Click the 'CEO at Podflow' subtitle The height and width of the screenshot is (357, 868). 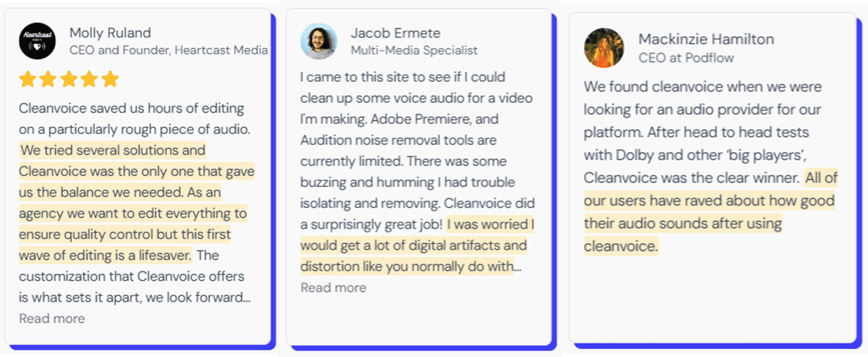tap(686, 58)
